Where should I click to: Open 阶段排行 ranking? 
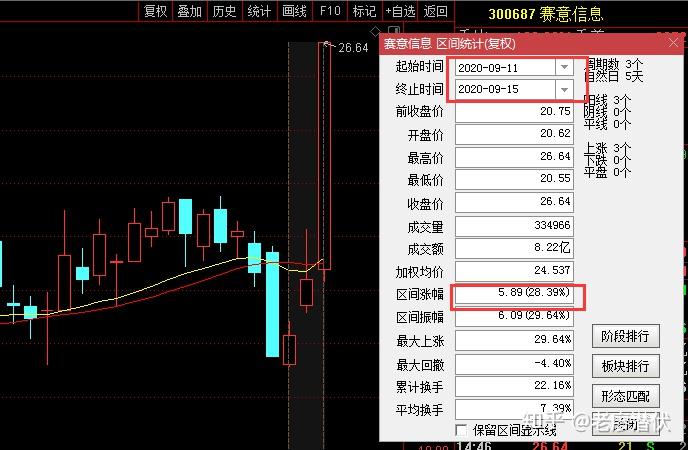[625, 336]
